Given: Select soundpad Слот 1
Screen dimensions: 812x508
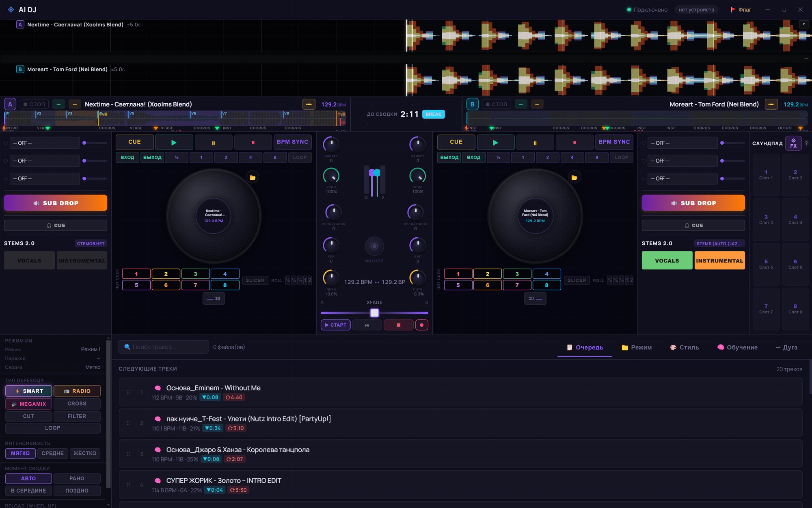Looking at the screenshot, I should point(766,175).
